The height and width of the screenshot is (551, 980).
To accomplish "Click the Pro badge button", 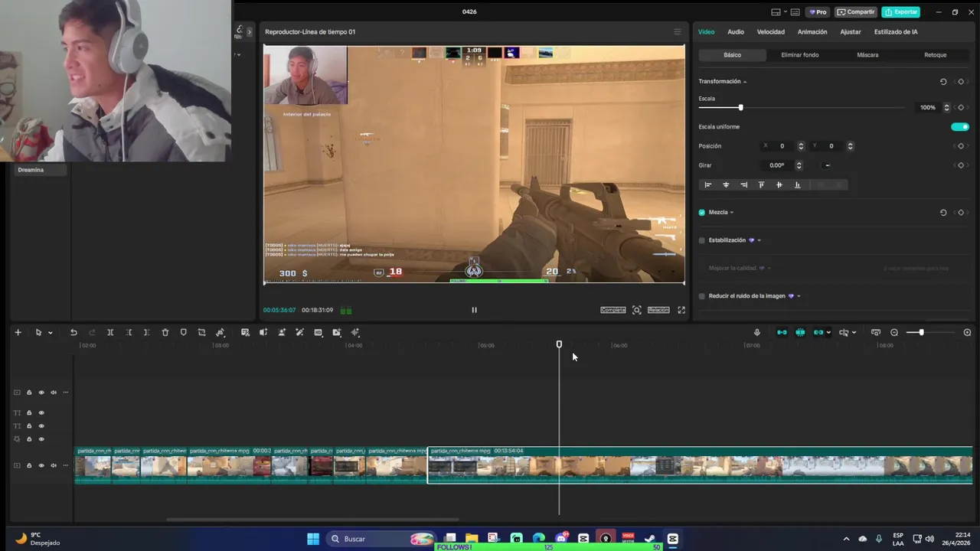I will (x=818, y=11).
